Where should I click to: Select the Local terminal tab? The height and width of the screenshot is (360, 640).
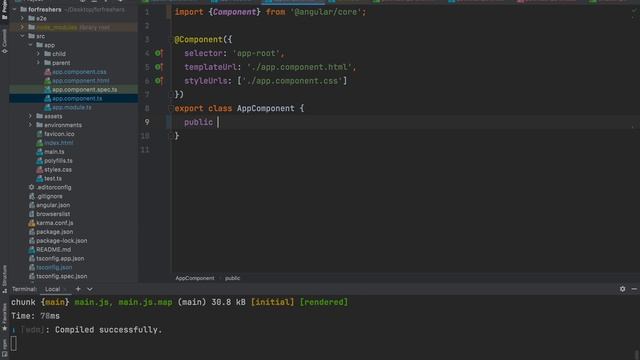tap(52, 289)
